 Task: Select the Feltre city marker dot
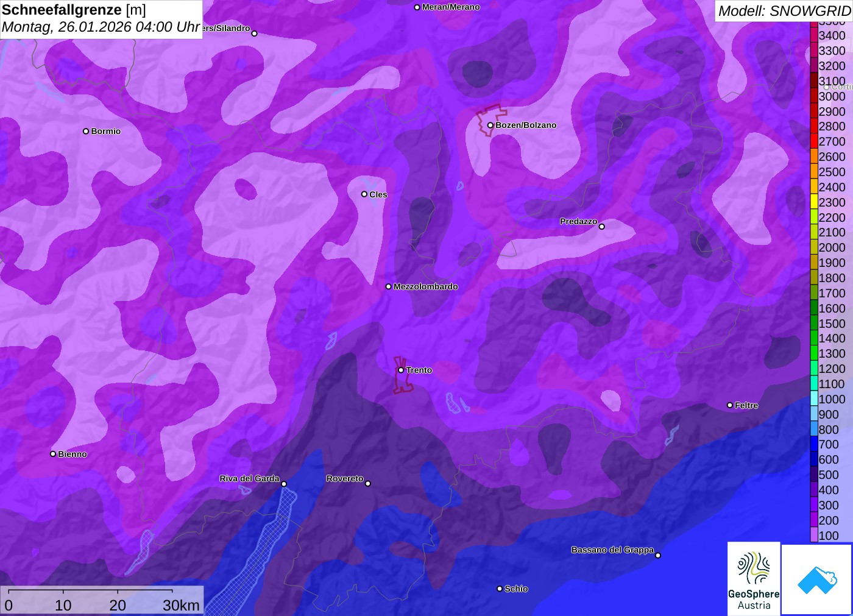[730, 405]
